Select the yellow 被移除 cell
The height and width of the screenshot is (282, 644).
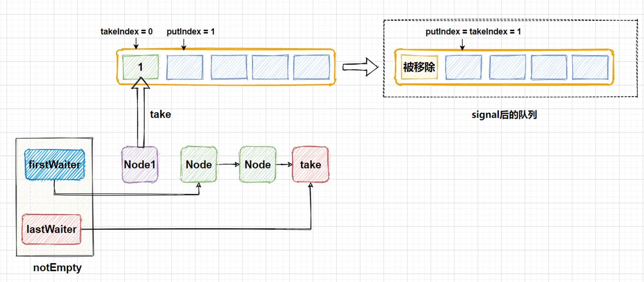coord(419,67)
